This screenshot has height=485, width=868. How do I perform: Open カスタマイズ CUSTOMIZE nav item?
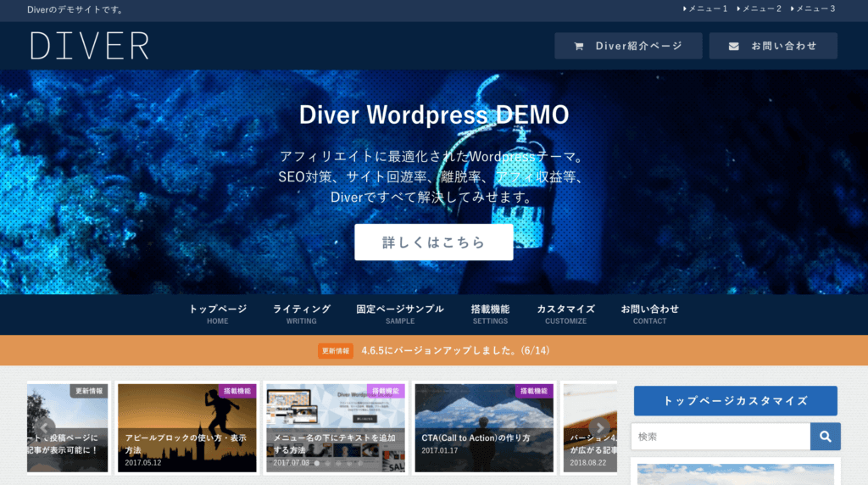point(565,314)
